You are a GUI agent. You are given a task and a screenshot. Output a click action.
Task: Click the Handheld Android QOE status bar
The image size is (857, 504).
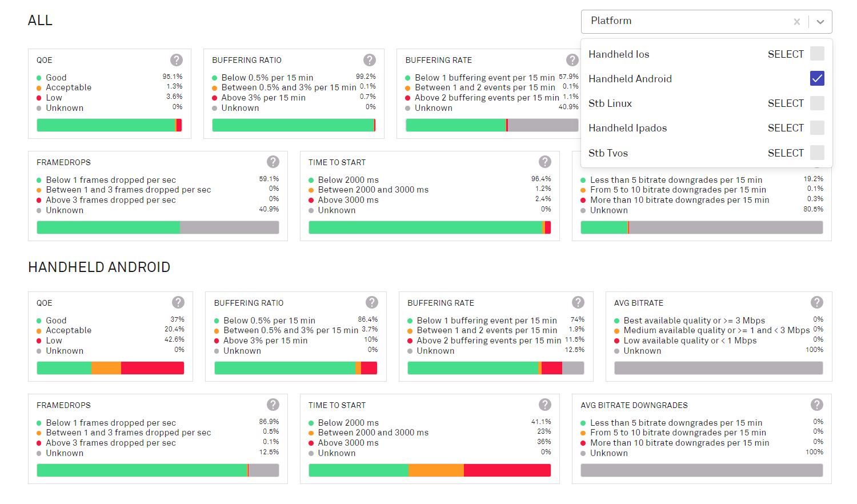(110, 368)
